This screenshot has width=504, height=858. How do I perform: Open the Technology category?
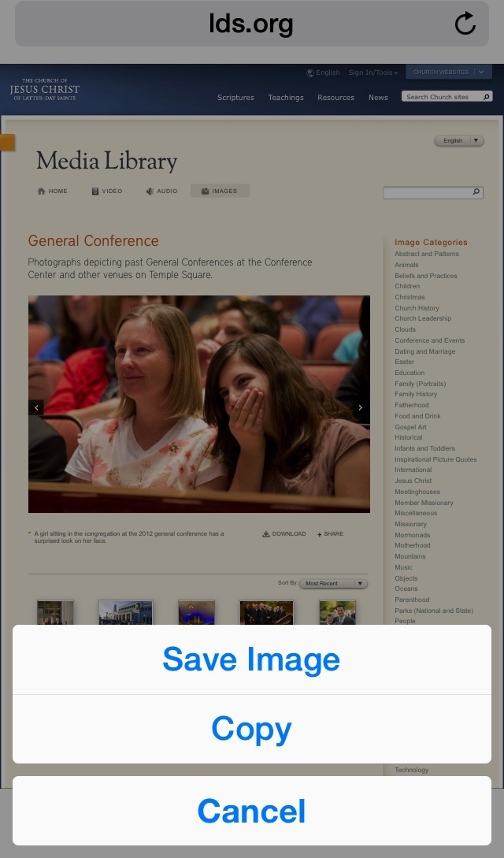click(412, 770)
